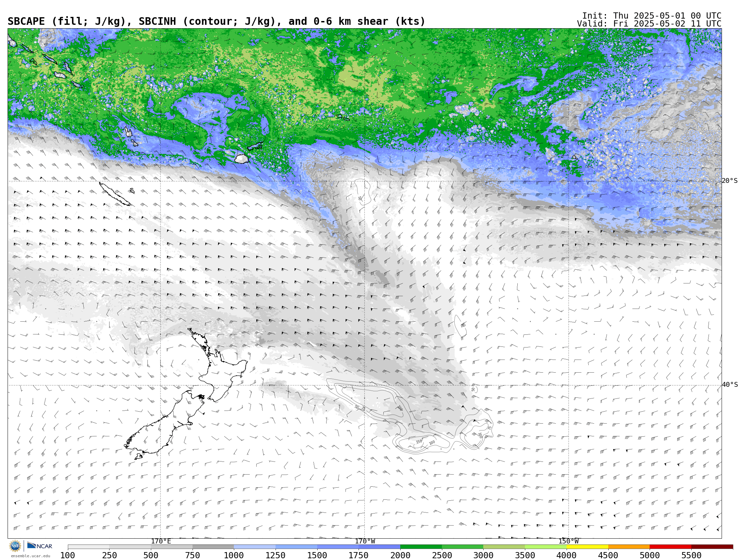
Task: Click the colorbar label '500'
Action: tap(151, 556)
